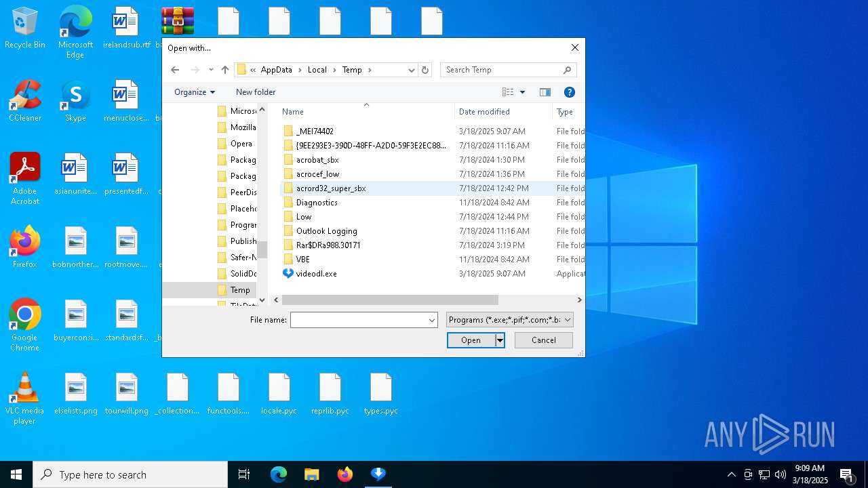Click Local in the breadcrumb path
Viewport: 868px width, 488px height.
click(x=317, y=70)
